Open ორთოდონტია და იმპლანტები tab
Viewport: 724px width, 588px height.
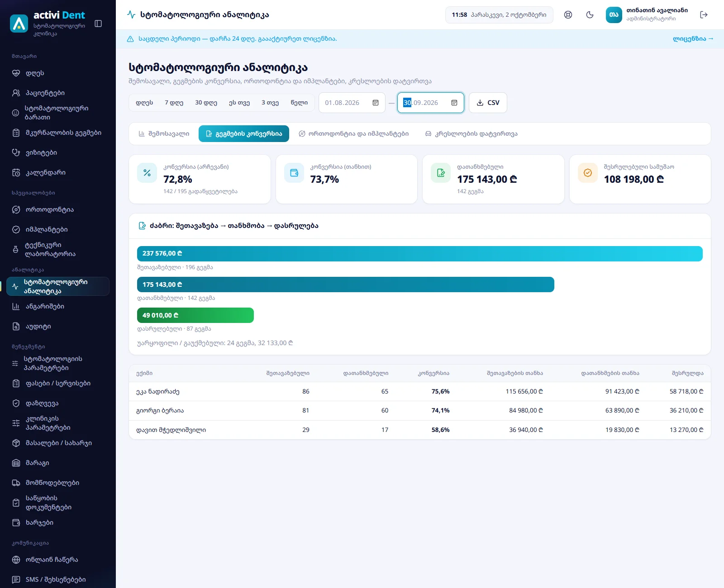point(353,134)
